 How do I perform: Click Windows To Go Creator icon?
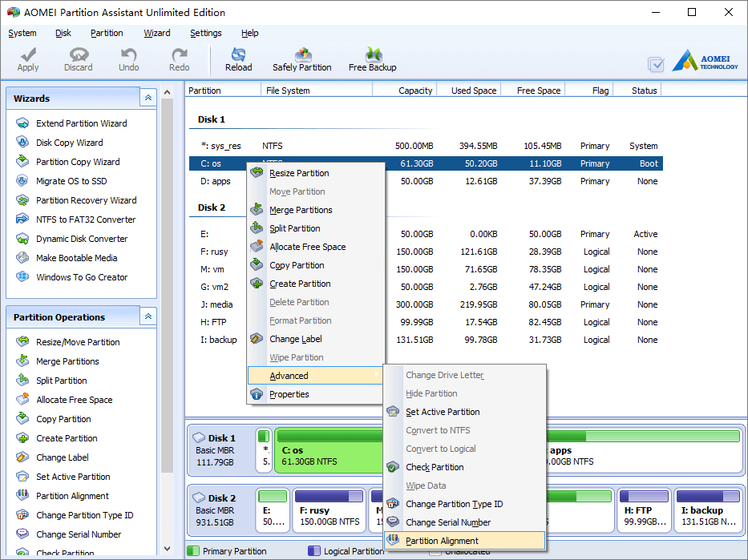22,277
